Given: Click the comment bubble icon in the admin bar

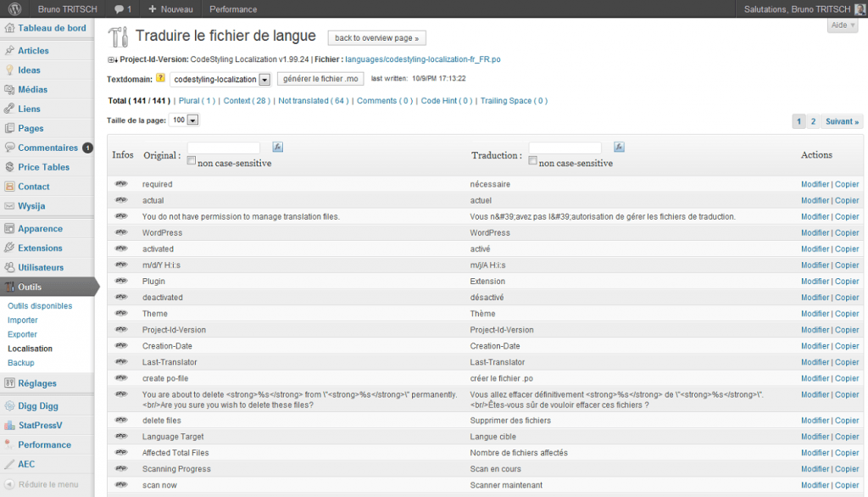Looking at the screenshot, I should (x=117, y=8).
